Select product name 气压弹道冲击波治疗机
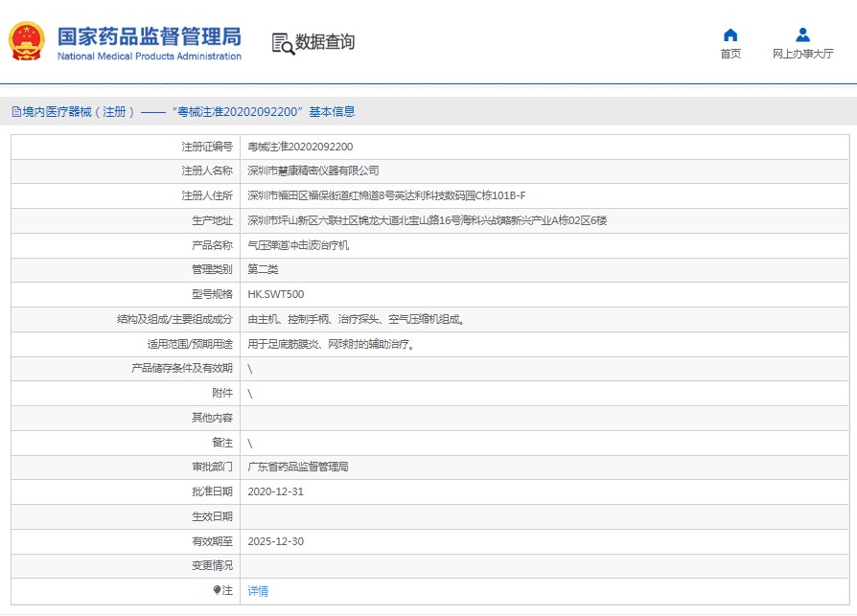This screenshot has height=616, width=857. click(x=298, y=245)
